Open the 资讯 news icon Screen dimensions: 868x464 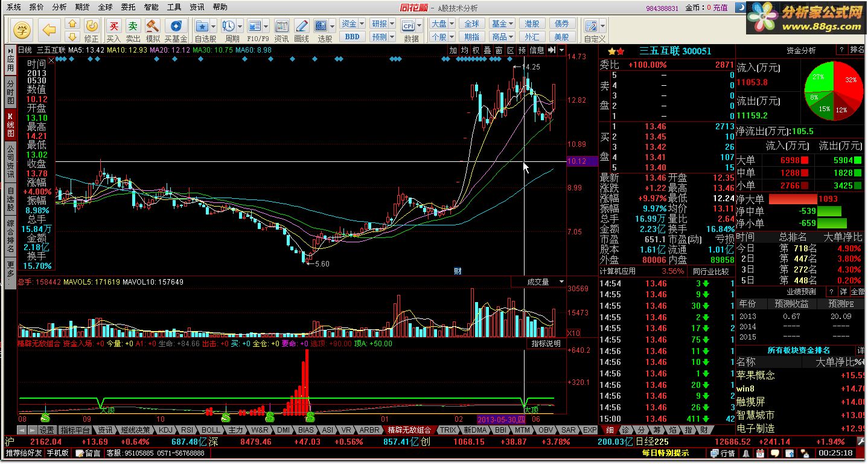(281, 26)
